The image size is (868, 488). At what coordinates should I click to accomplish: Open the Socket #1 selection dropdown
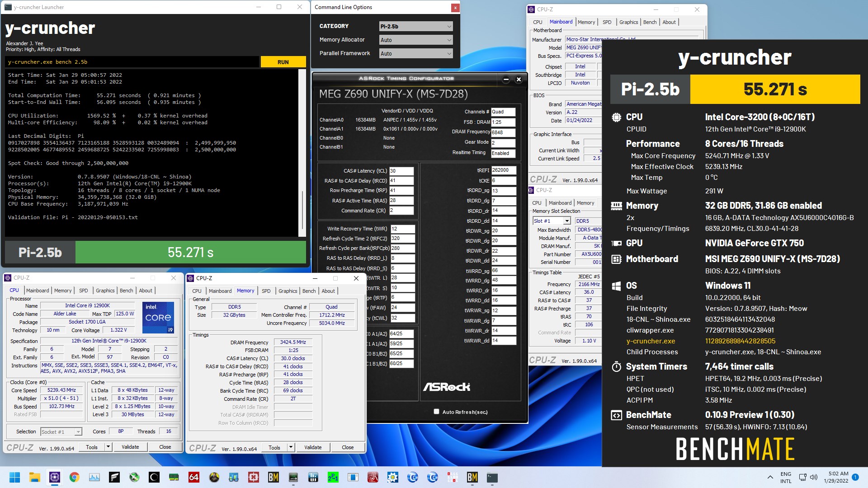(61, 432)
